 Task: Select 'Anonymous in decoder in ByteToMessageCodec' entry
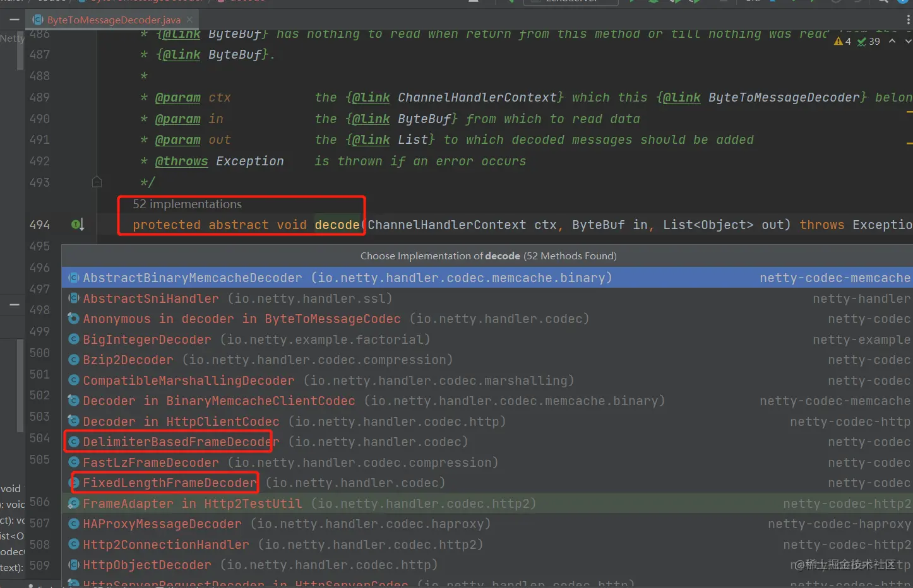coord(487,319)
